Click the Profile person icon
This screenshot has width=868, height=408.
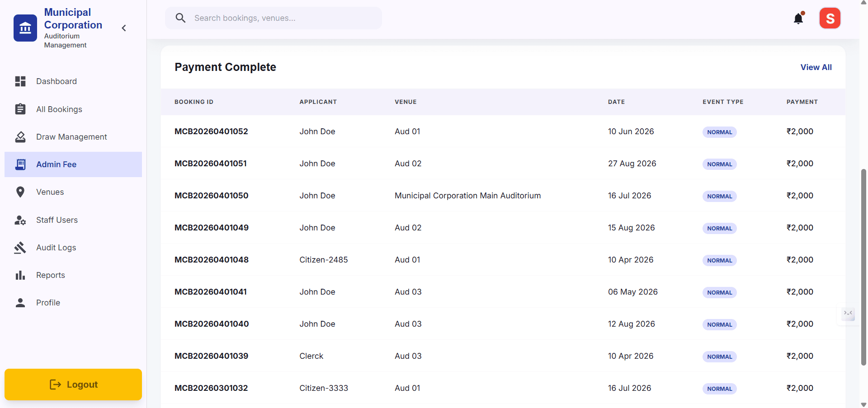click(x=20, y=303)
